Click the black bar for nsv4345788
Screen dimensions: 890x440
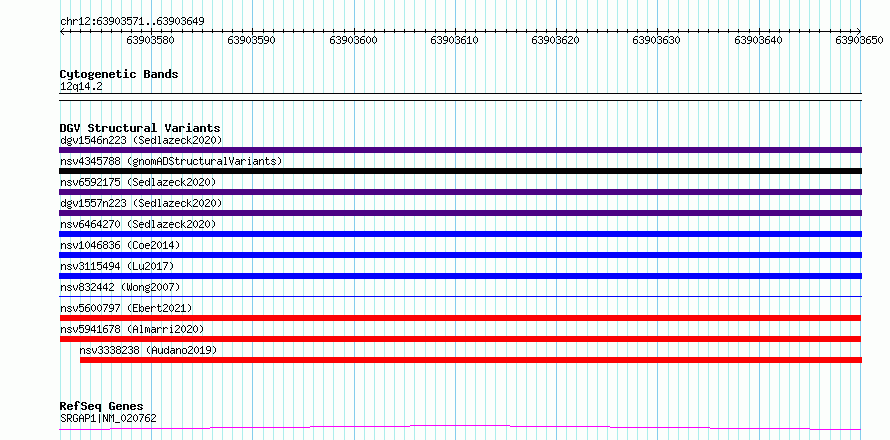pos(460,171)
